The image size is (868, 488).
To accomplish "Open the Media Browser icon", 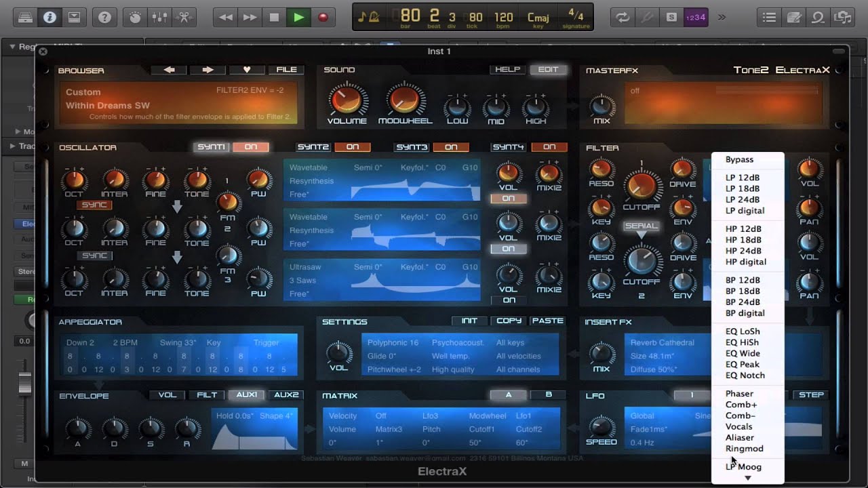I will (x=842, y=18).
